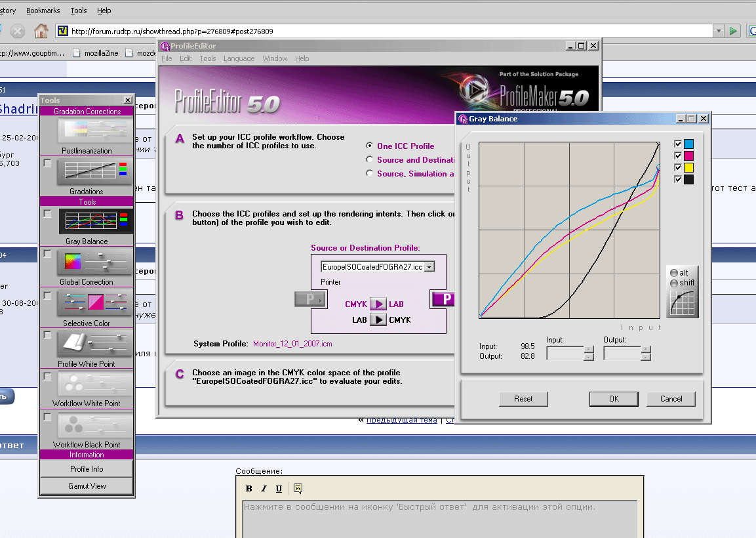Toggle the black curve checkbox
Viewport: 756px width, 538px height.
pos(678,180)
